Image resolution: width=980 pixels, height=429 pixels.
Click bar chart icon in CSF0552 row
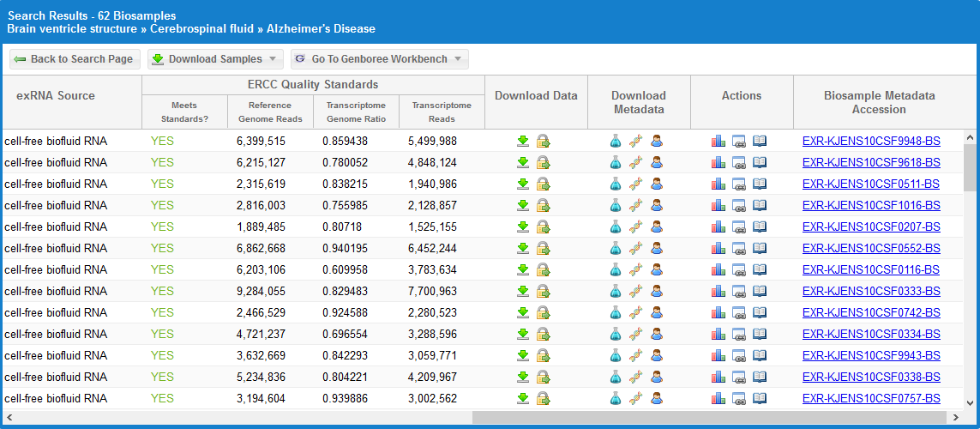tap(718, 248)
